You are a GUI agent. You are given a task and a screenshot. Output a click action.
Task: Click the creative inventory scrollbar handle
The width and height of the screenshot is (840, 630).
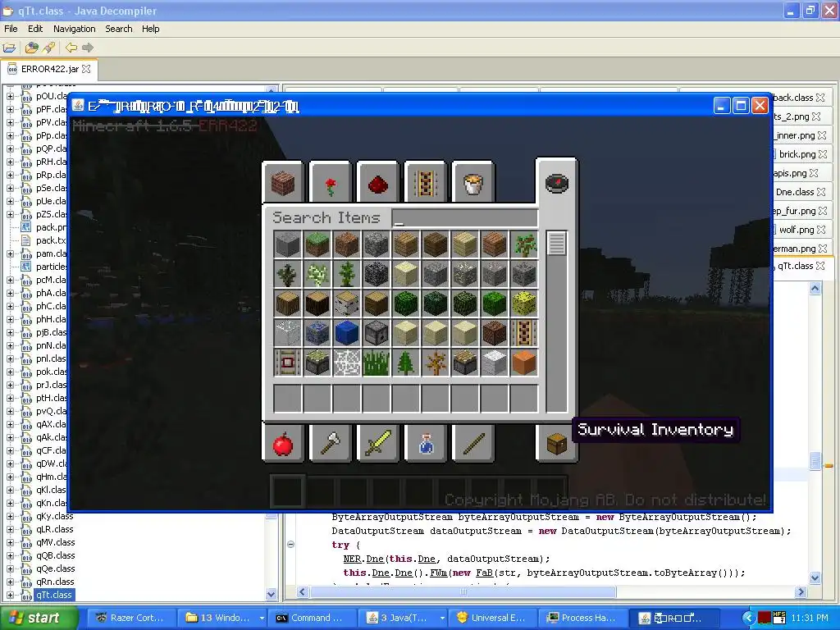point(557,243)
